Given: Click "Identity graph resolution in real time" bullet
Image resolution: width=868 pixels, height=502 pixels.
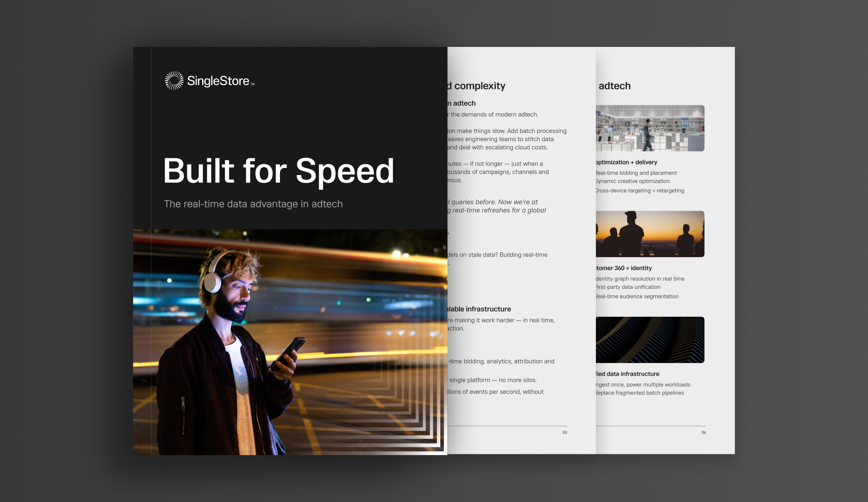Looking at the screenshot, I should 640,278.
